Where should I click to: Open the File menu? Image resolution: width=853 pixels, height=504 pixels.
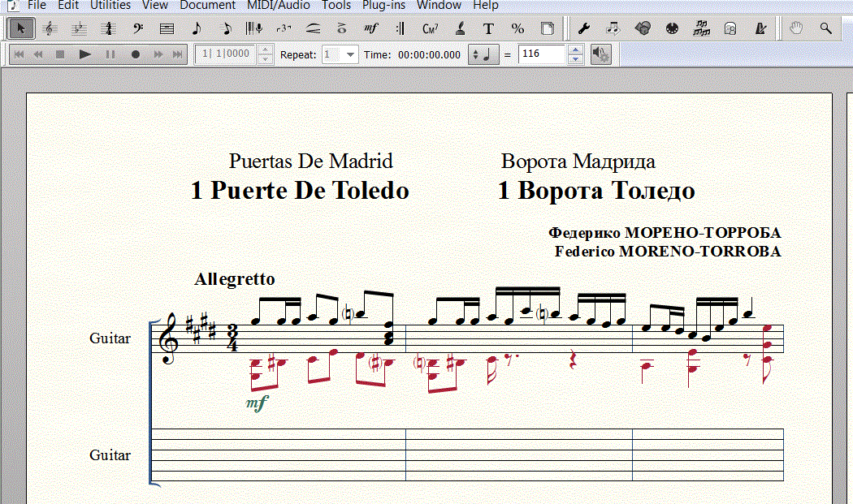point(37,6)
